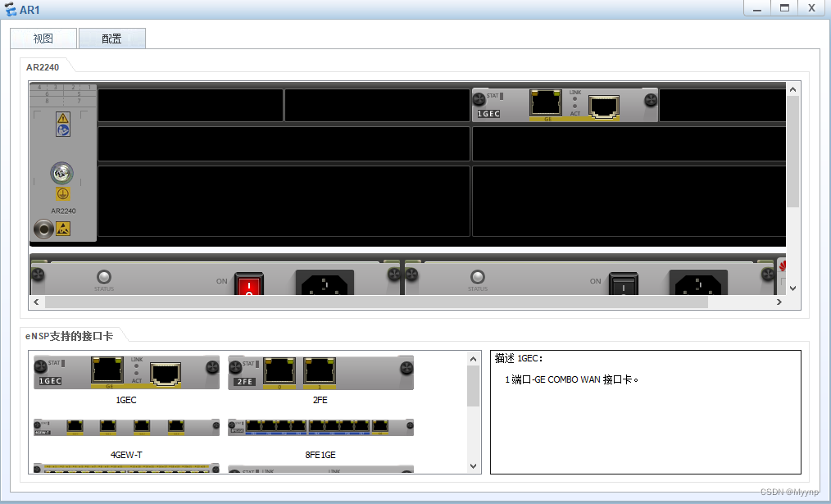The height and width of the screenshot is (504, 831).
Task: Click the slot numbering diagram on chassis
Action: tap(64, 93)
